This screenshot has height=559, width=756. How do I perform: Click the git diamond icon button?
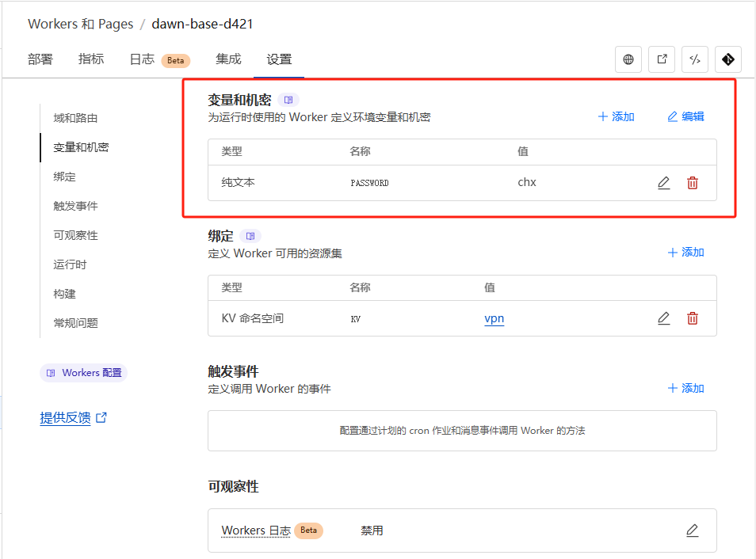click(x=728, y=59)
